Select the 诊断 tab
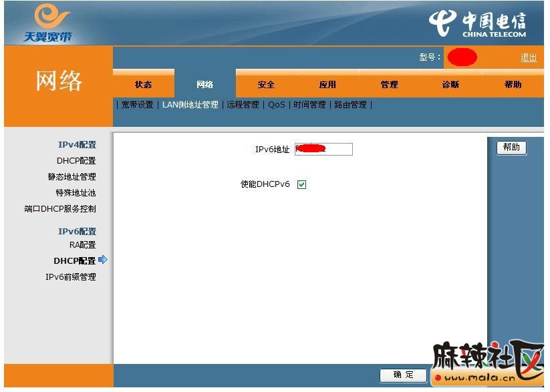Viewport: 550px width, 392px height. (x=450, y=85)
